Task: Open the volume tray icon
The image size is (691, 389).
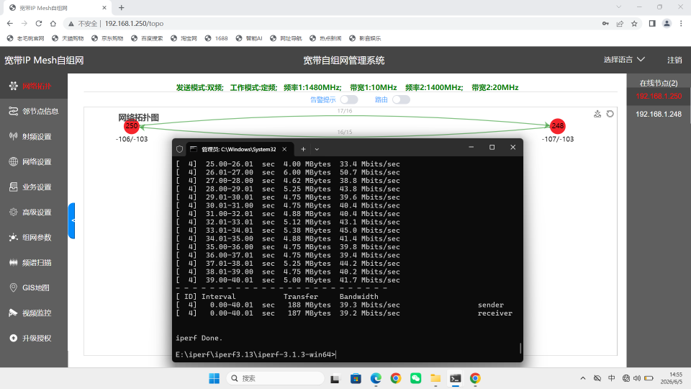Action: point(637,378)
